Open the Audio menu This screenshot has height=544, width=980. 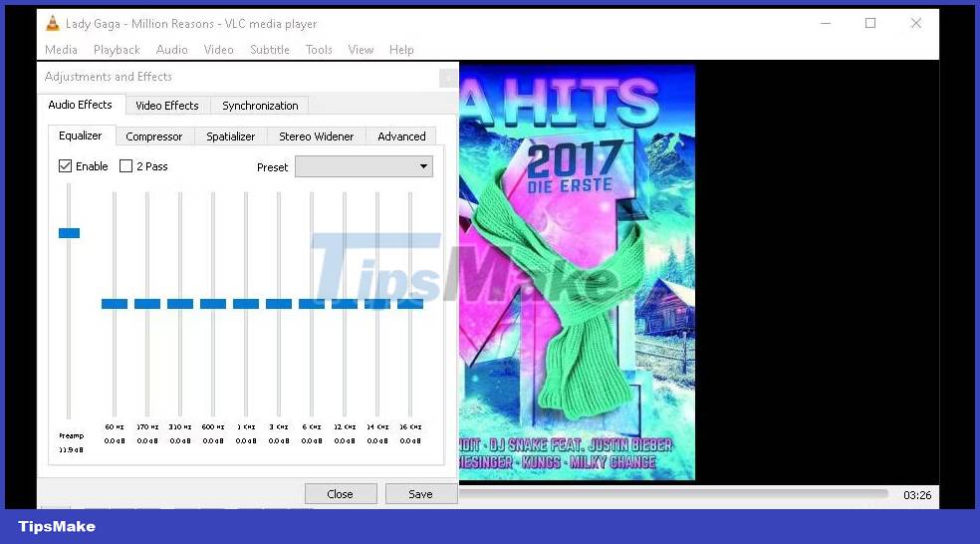click(172, 50)
